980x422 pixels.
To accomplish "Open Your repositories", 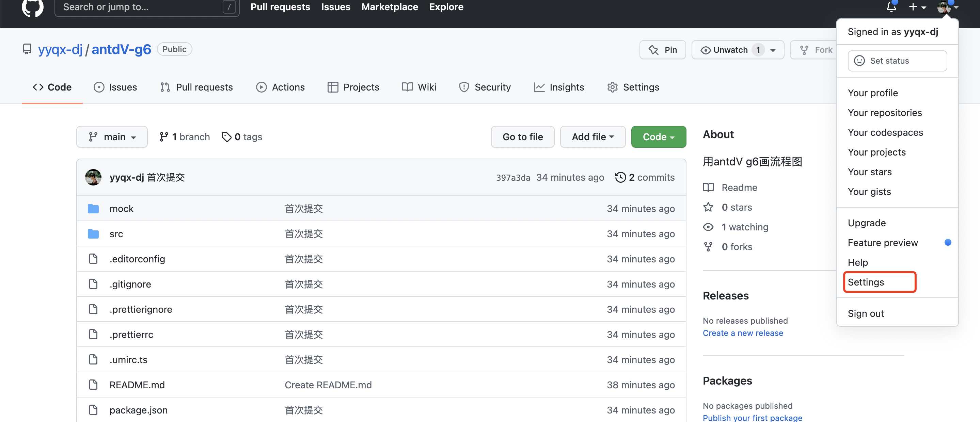I will tap(885, 113).
